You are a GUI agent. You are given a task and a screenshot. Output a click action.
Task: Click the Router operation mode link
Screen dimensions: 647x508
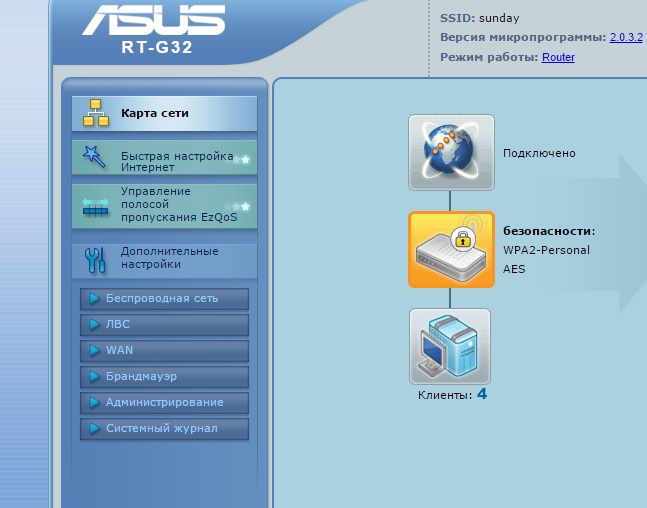tap(558, 57)
